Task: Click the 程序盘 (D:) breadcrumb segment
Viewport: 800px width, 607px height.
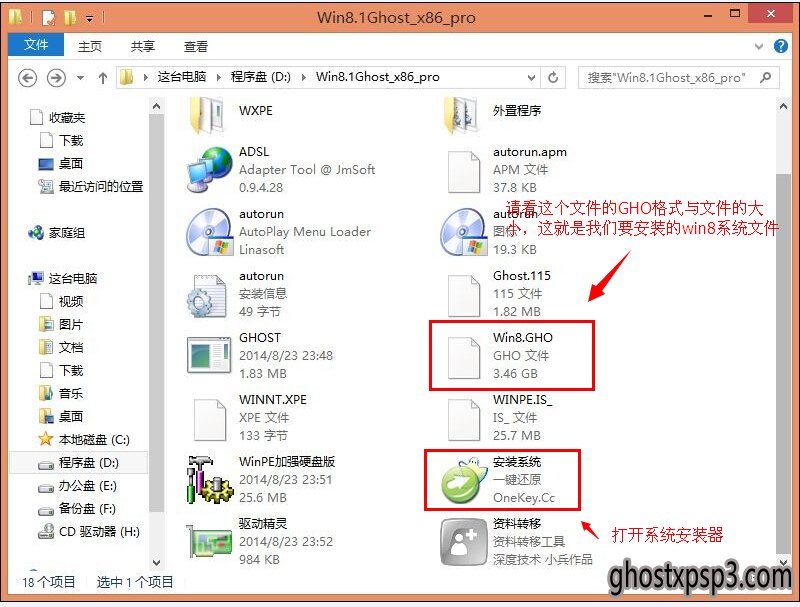Action: click(261, 77)
